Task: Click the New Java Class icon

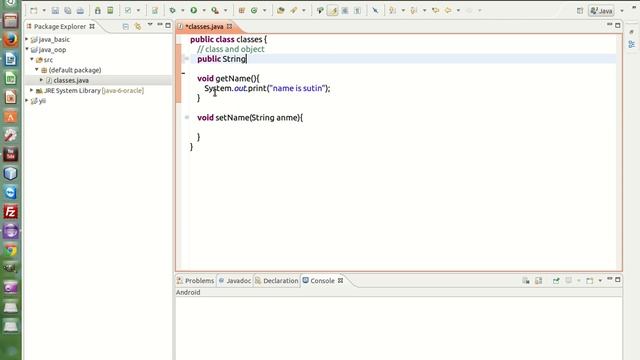Action: coord(254,11)
